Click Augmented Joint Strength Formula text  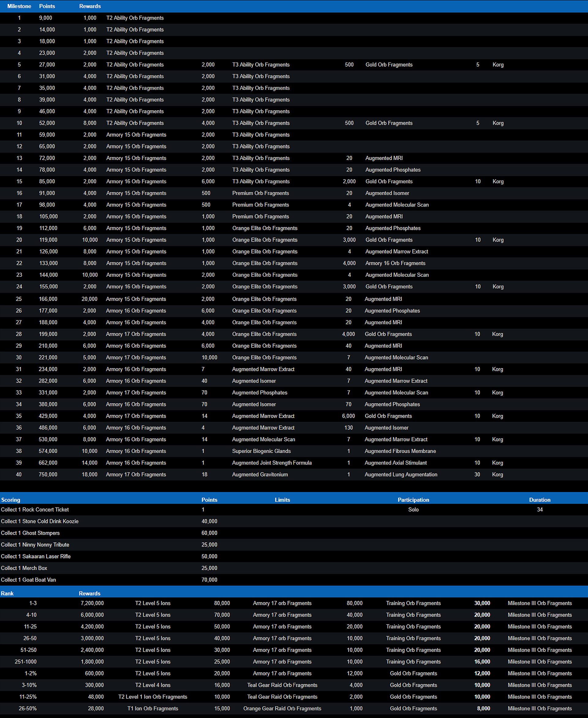pyautogui.click(x=272, y=463)
